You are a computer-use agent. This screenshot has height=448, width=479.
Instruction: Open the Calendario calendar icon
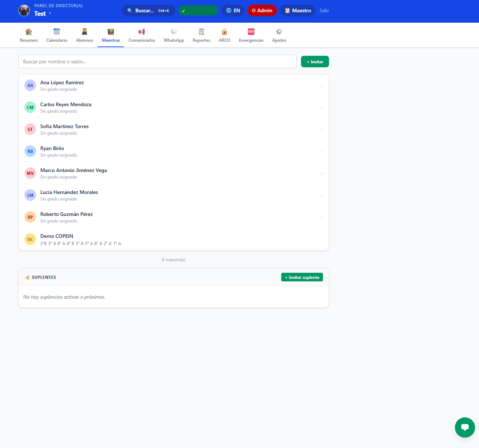[x=57, y=32]
